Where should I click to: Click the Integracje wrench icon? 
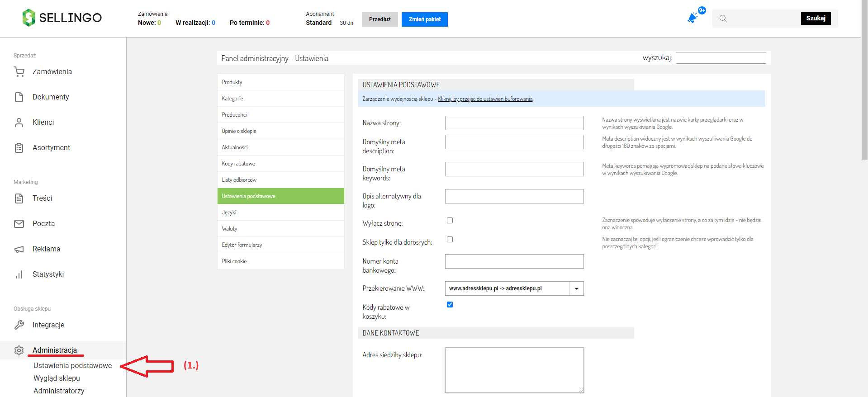click(19, 325)
